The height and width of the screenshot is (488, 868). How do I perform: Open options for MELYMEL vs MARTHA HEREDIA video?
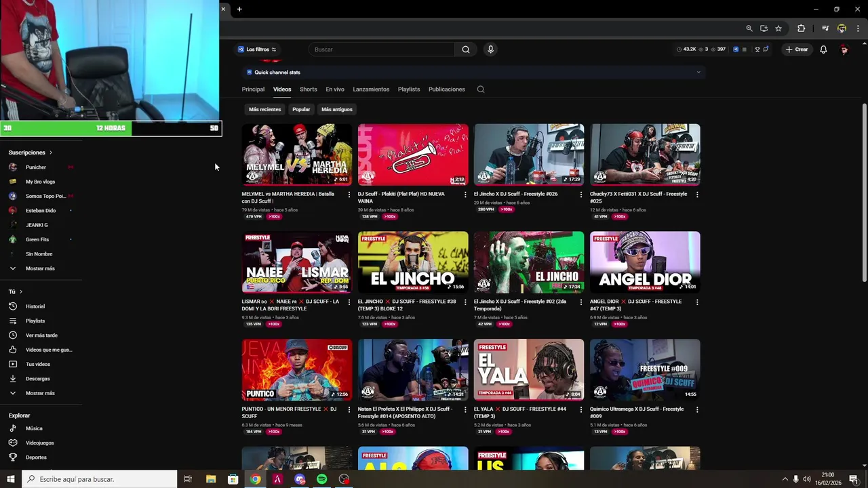(x=349, y=195)
